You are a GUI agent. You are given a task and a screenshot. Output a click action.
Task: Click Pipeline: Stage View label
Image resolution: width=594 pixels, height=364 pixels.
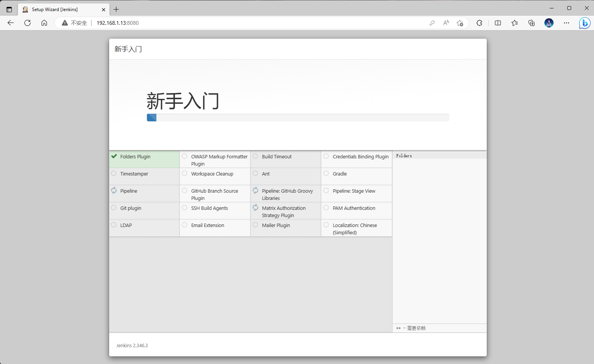[x=354, y=191]
